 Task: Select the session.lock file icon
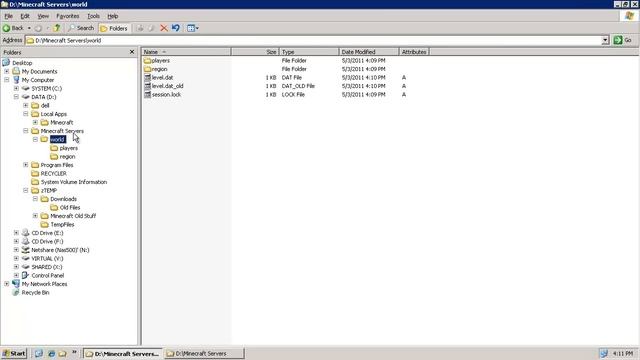click(x=147, y=95)
